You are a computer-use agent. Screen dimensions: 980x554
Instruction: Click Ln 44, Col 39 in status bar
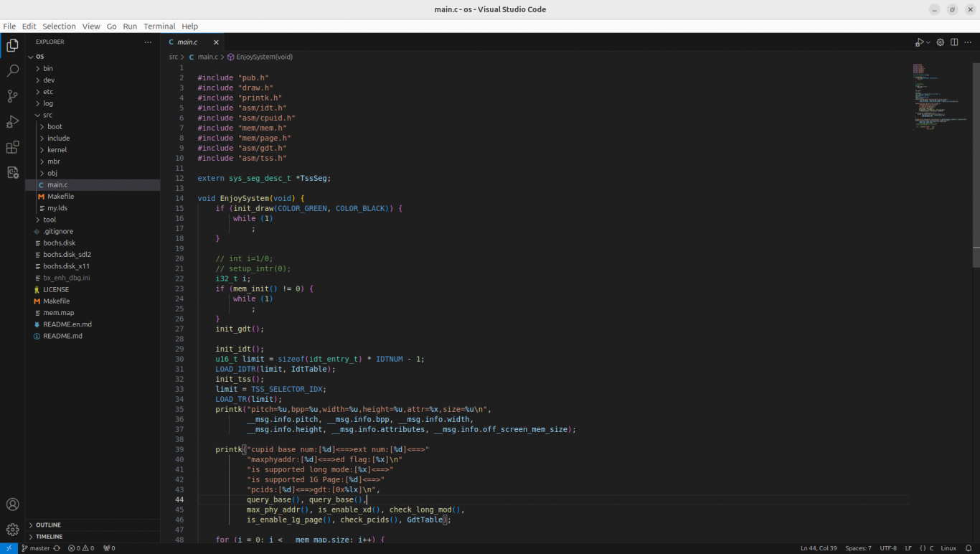(x=819, y=548)
